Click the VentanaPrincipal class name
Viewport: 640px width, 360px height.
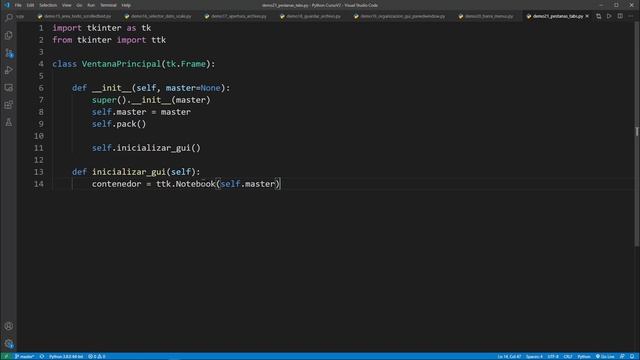(121, 64)
